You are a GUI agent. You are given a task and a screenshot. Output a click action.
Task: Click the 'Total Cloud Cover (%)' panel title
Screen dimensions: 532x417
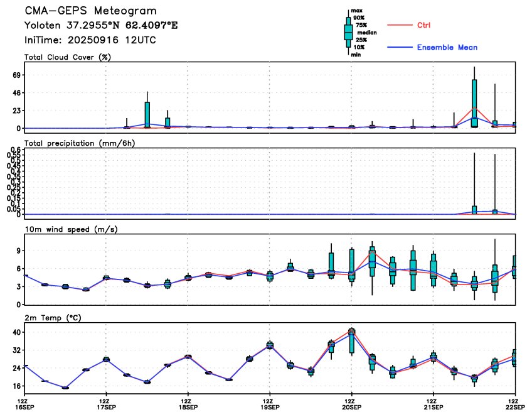pos(68,57)
